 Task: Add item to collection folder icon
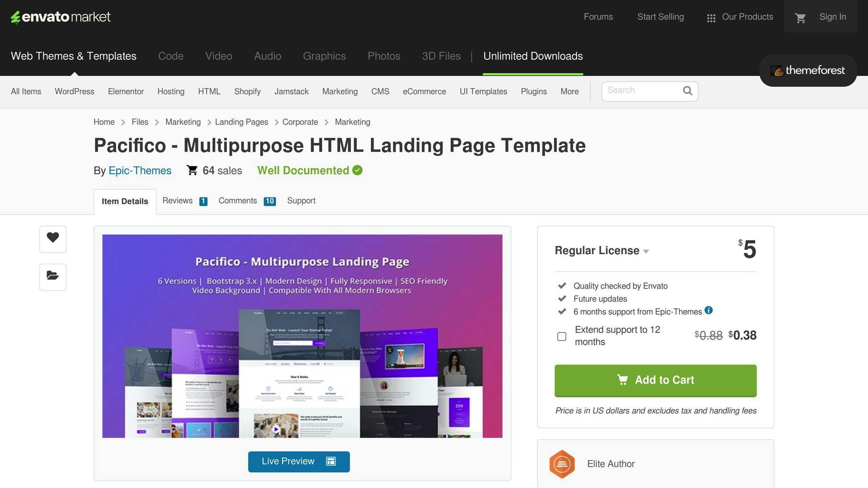tap(53, 277)
